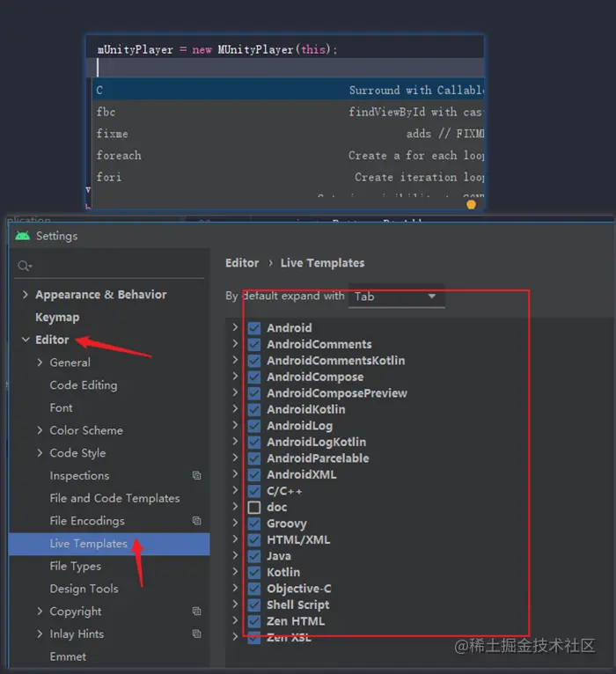
Task: Toggle the C/C++ templates checkbox
Action: (254, 491)
